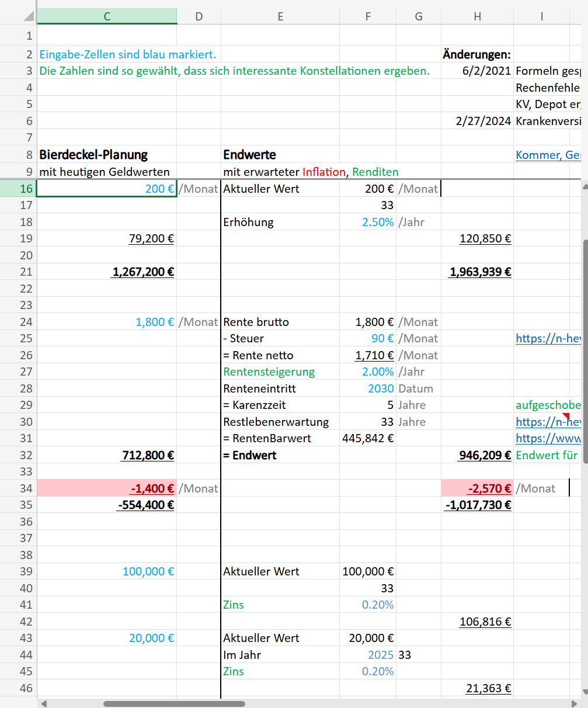The height and width of the screenshot is (708, 588).
Task: Select row 8 header
Action: pyautogui.click(x=18, y=155)
